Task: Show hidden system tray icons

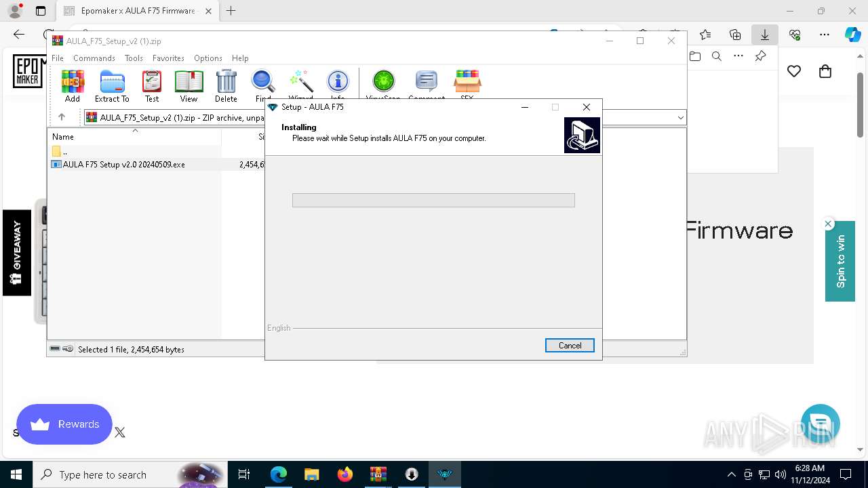Action: point(731,474)
